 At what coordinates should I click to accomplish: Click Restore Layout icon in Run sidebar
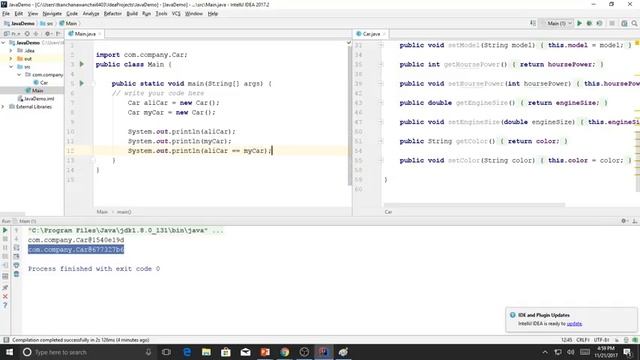[5, 276]
